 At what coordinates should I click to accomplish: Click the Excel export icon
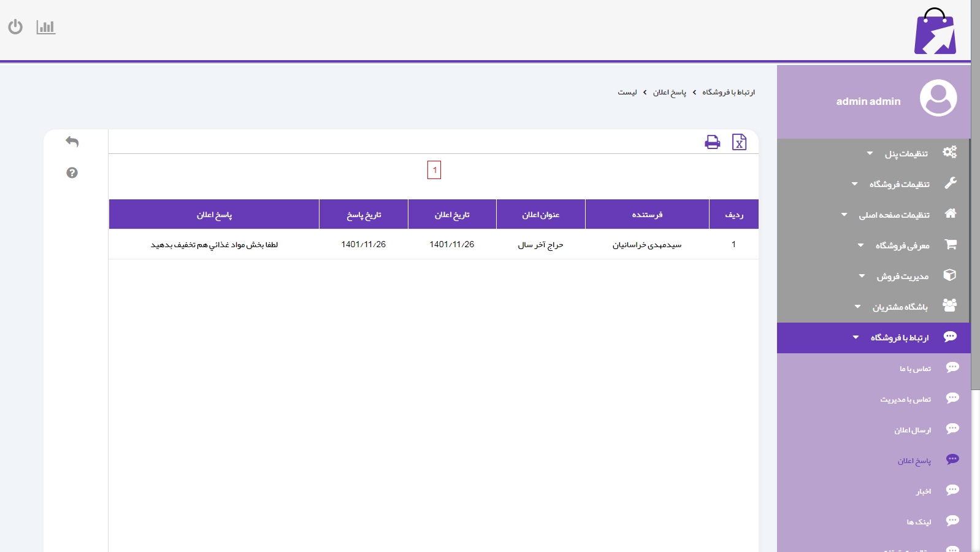[x=739, y=142]
